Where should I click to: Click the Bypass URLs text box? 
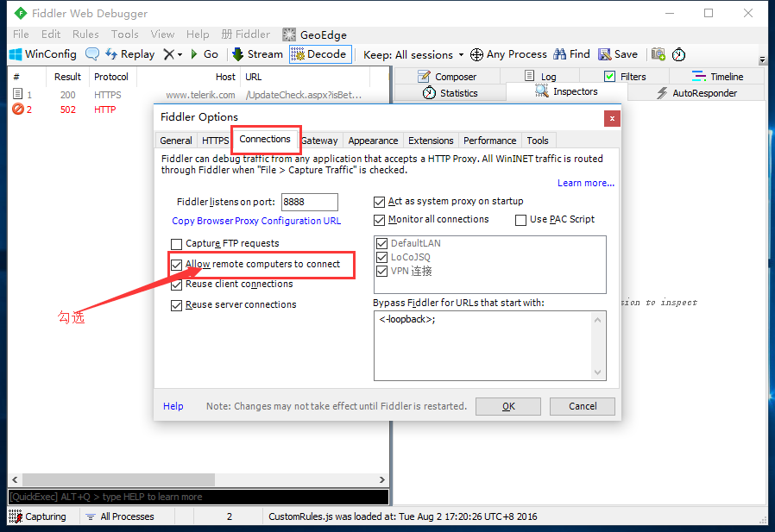coord(490,346)
